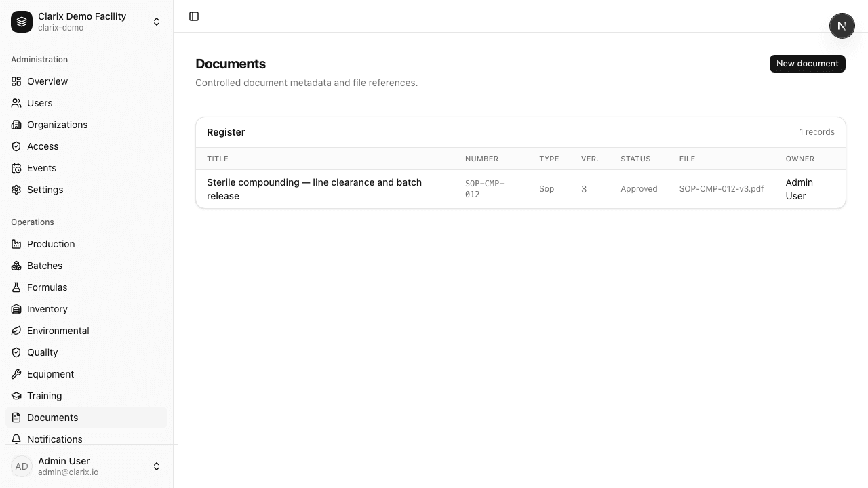Image resolution: width=868 pixels, height=488 pixels.
Task: Open the Overview menu item
Action: [x=86, y=81]
